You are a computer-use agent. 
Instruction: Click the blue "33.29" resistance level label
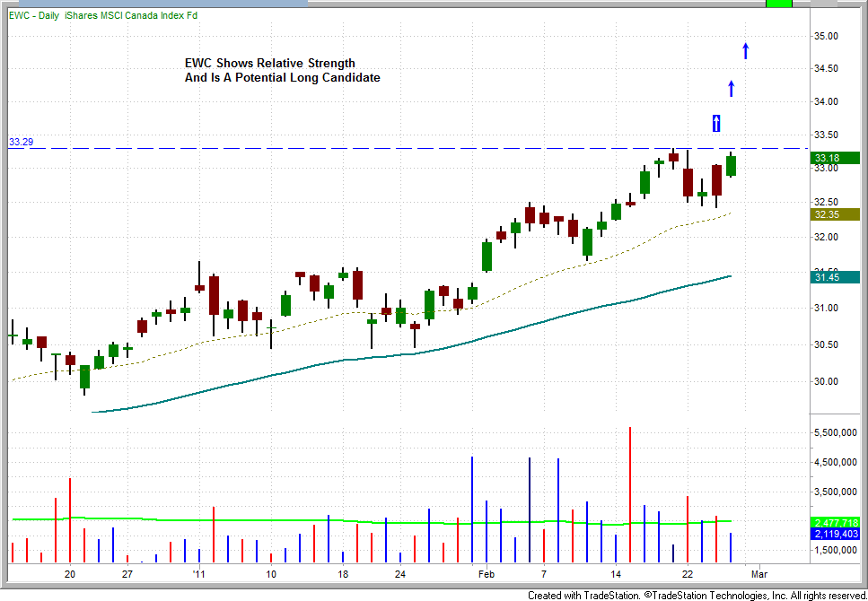tap(21, 143)
